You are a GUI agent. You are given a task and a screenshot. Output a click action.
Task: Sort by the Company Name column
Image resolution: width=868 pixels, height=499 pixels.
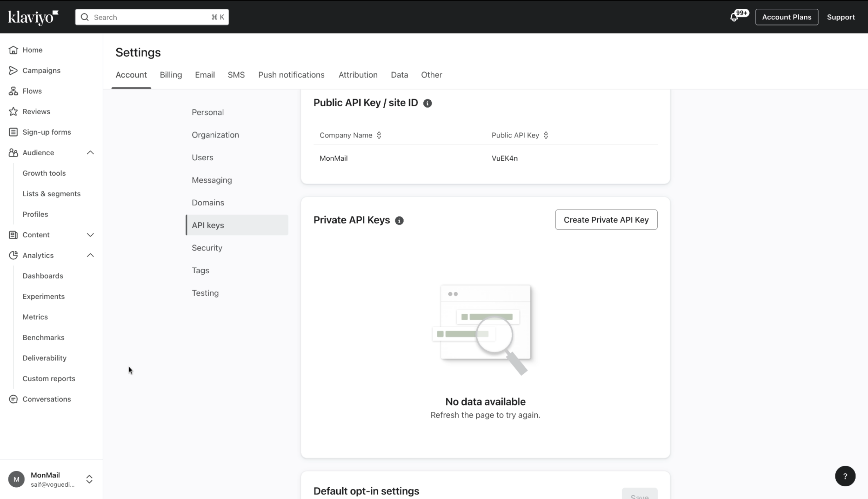[x=379, y=135]
